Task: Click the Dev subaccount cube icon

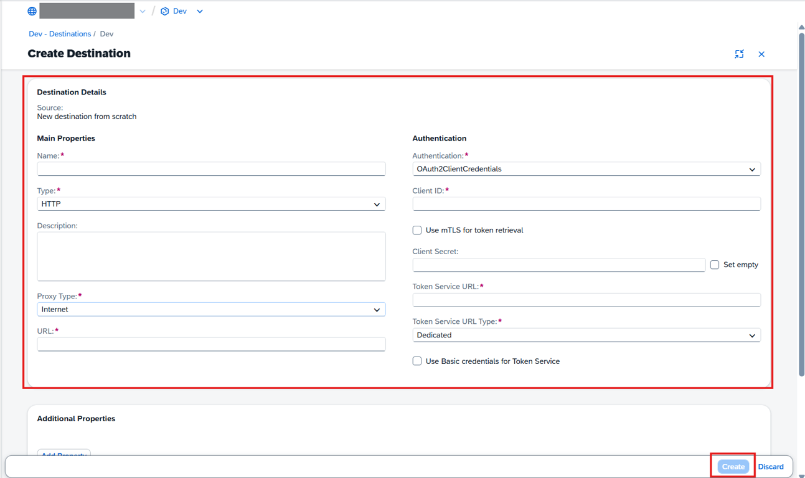Action: coord(165,11)
